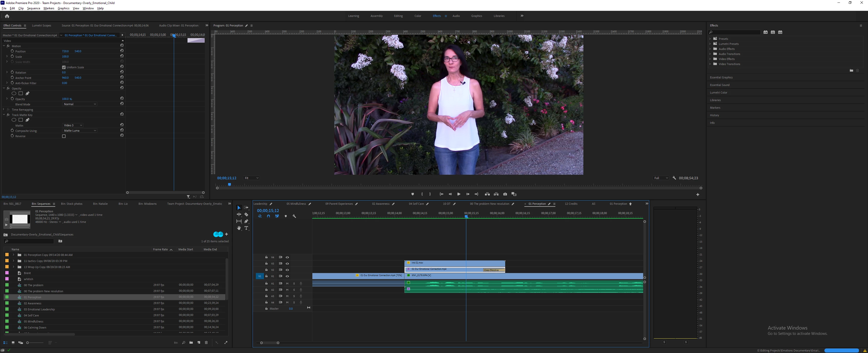Screen dimensions: 868x353
Task: Open the Lumetri Color panel
Action: pyautogui.click(x=718, y=93)
